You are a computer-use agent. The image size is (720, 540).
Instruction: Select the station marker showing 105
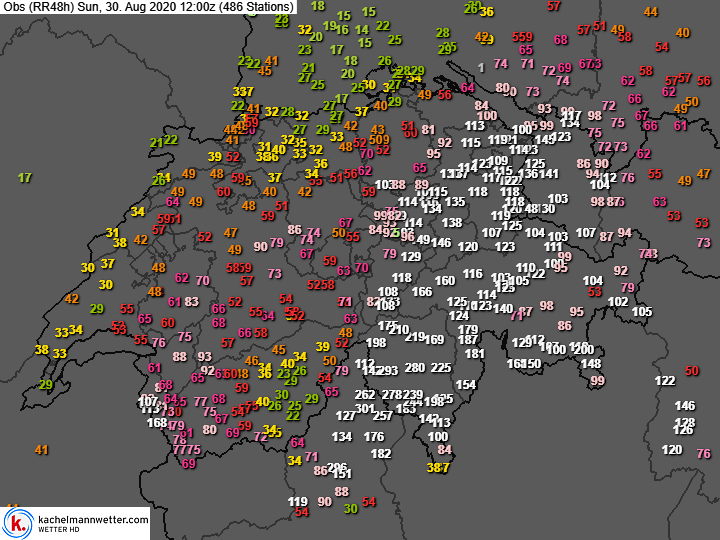642,312
